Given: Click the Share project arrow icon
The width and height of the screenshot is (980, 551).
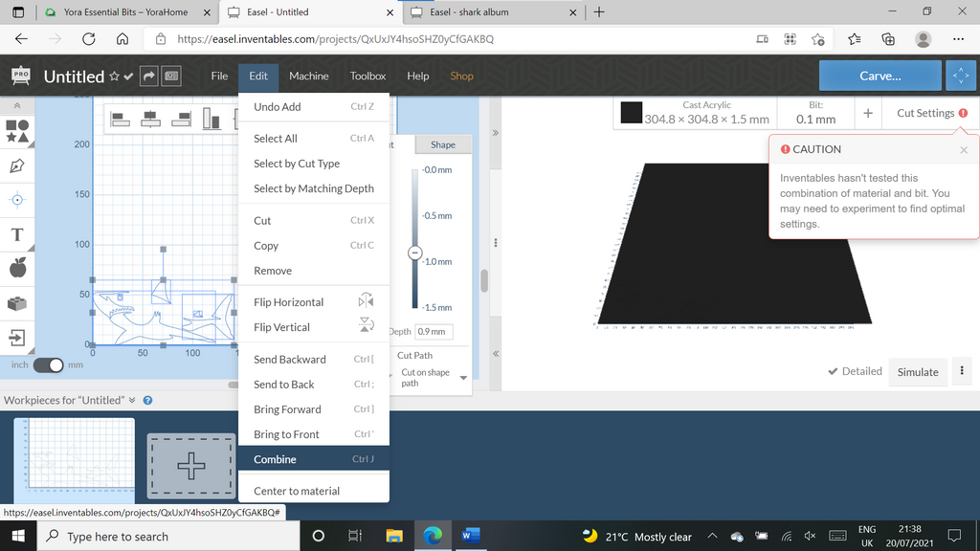Looking at the screenshot, I should point(148,77).
